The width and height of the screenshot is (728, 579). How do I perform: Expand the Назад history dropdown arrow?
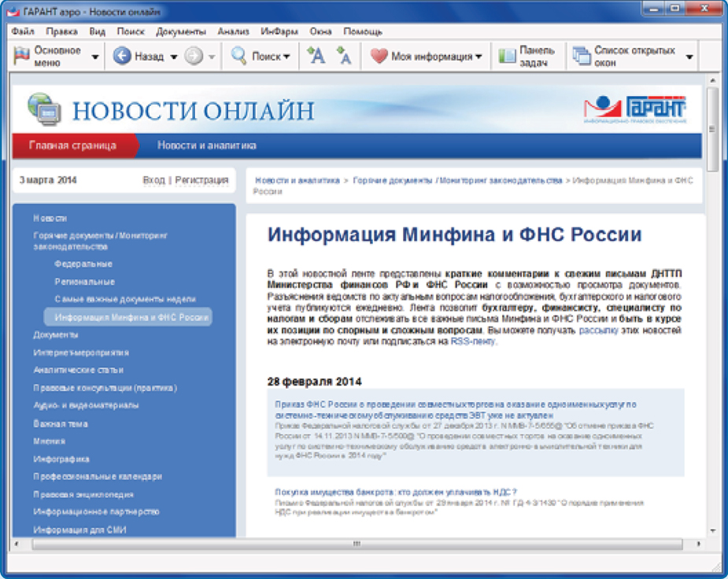point(174,57)
